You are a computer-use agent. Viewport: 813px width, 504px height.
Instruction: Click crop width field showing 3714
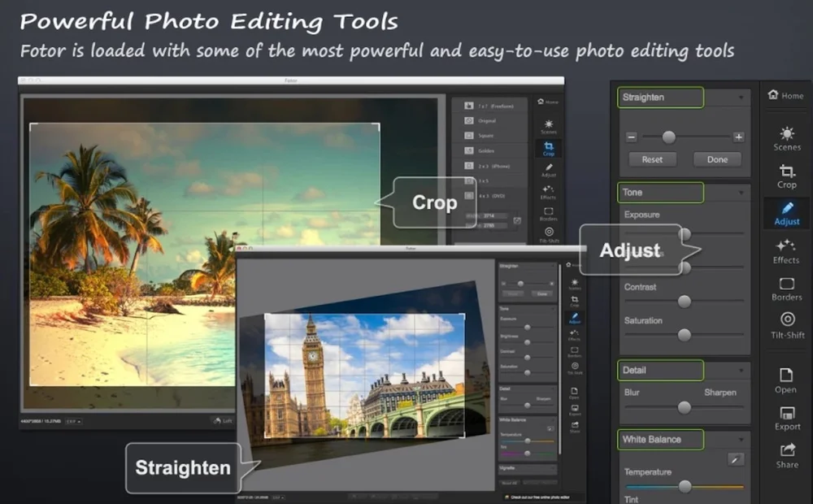[x=495, y=215]
